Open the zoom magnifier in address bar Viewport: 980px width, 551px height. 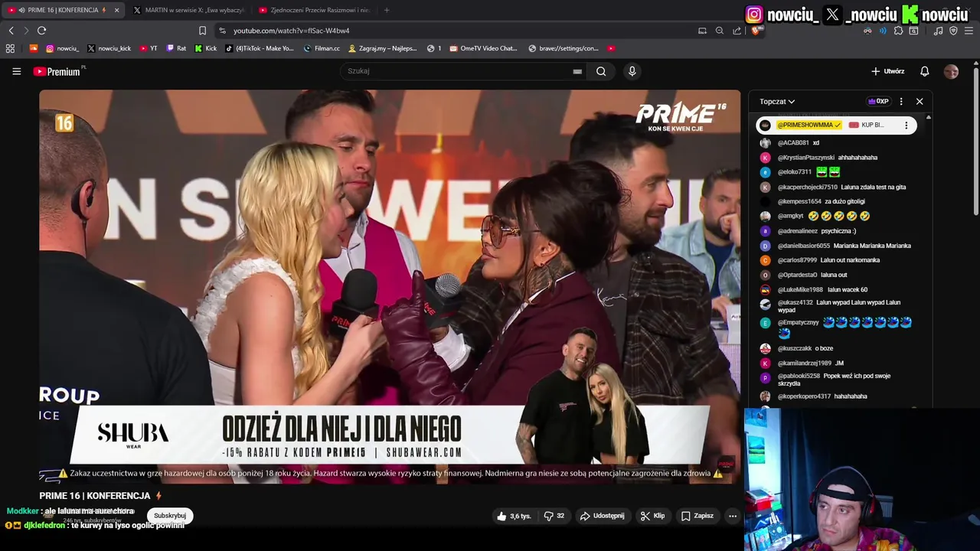(720, 31)
